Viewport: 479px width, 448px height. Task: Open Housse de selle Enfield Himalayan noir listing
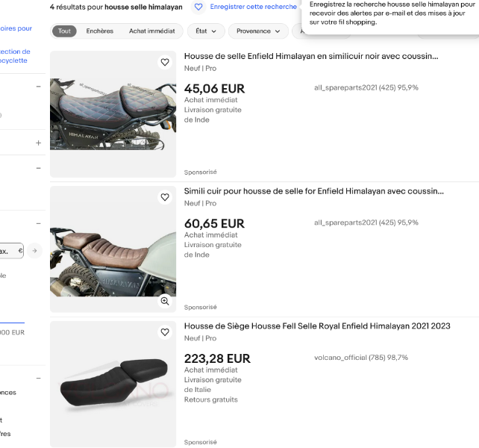(x=311, y=56)
